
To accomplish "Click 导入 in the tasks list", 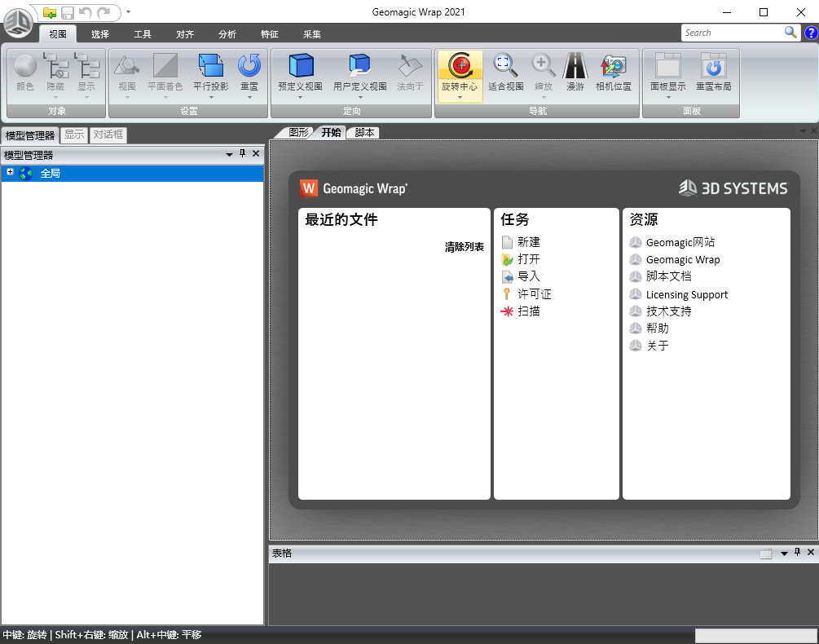I will click(528, 276).
